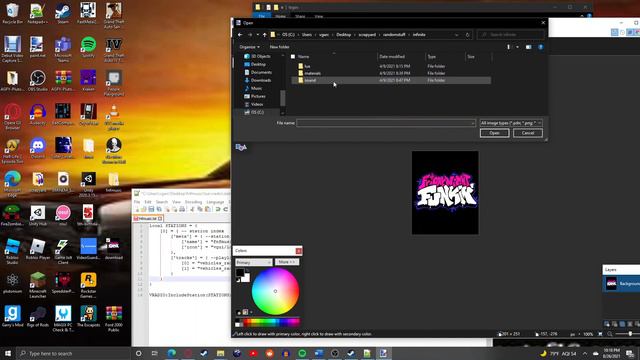Select the lua folder in the file list
This screenshot has width=640, height=360.
point(391,66)
